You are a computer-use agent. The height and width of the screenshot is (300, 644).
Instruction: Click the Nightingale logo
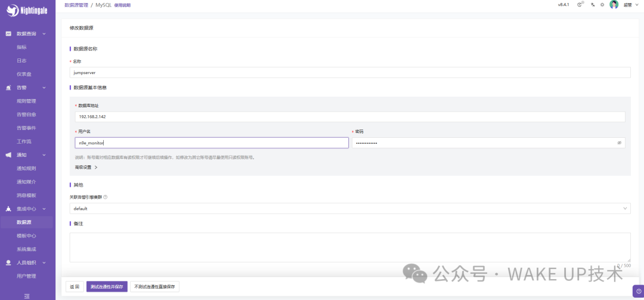pos(27,11)
